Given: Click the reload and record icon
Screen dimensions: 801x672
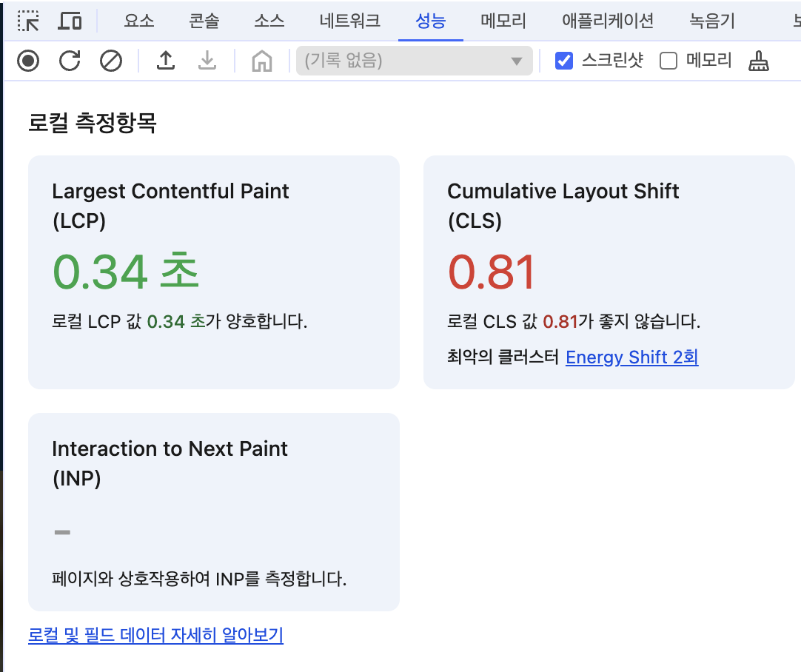Looking at the screenshot, I should [x=70, y=61].
